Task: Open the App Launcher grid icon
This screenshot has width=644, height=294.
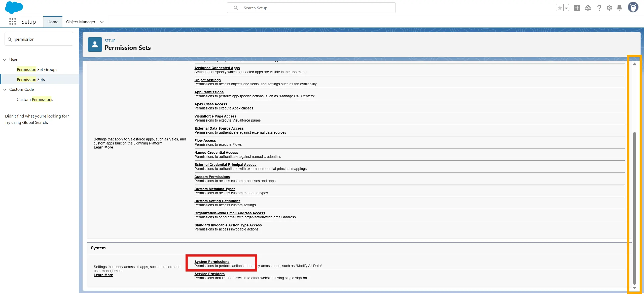Action: pyautogui.click(x=12, y=22)
